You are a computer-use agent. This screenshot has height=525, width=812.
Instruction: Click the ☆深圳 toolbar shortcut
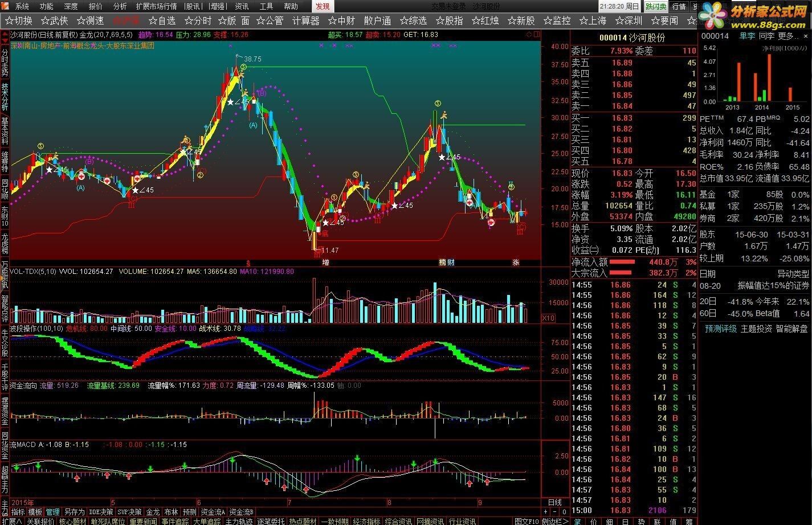pos(628,20)
